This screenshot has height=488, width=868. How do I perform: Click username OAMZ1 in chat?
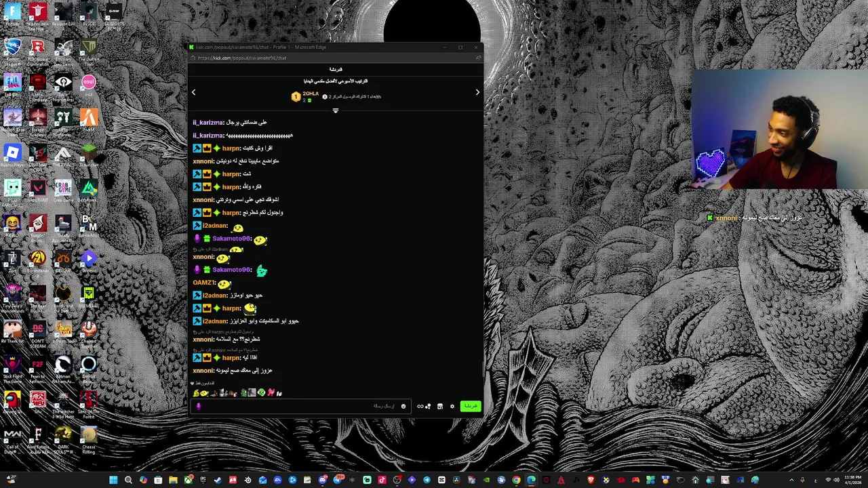tap(203, 283)
